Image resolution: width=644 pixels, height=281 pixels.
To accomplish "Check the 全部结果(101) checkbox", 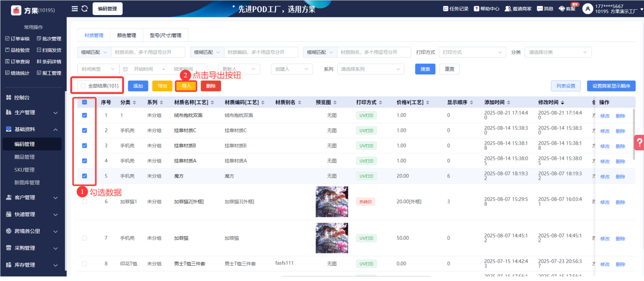I will 83,86.
